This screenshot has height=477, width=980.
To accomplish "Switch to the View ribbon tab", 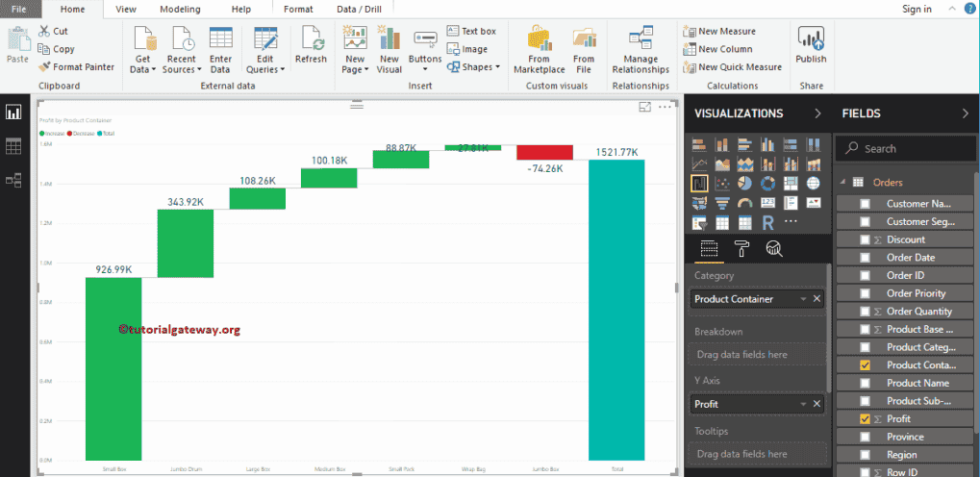I will click(x=126, y=9).
